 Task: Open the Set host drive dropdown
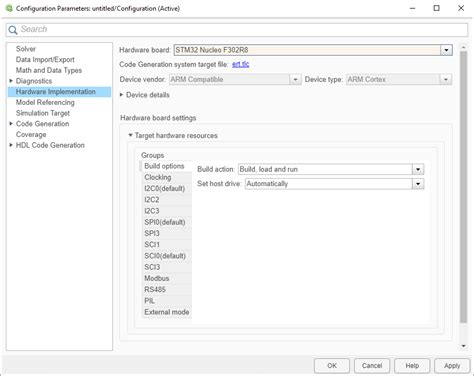pos(418,184)
